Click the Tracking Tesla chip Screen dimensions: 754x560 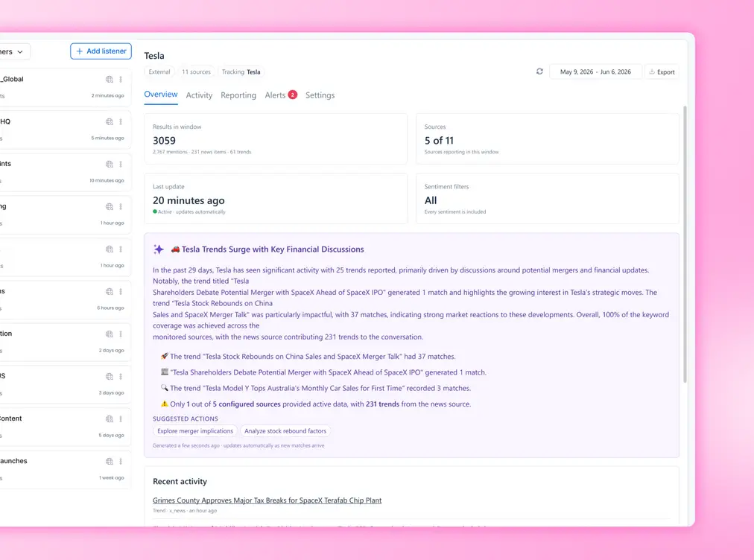click(241, 71)
